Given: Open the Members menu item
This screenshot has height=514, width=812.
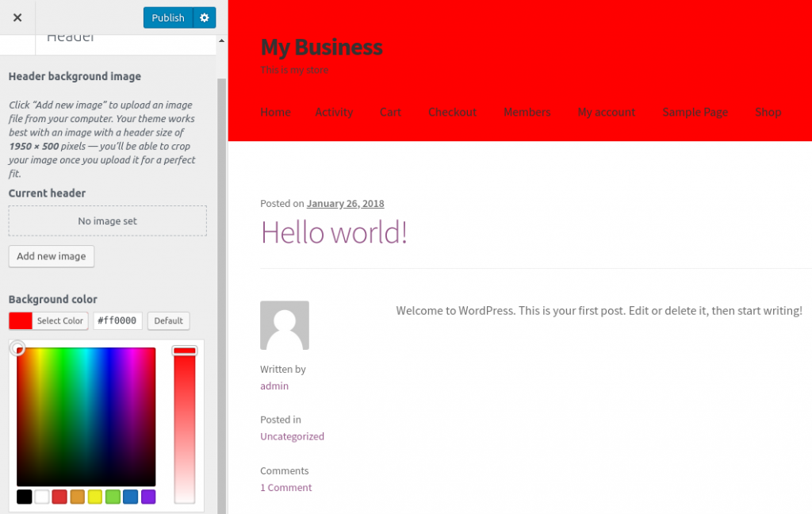Looking at the screenshot, I should (x=527, y=112).
